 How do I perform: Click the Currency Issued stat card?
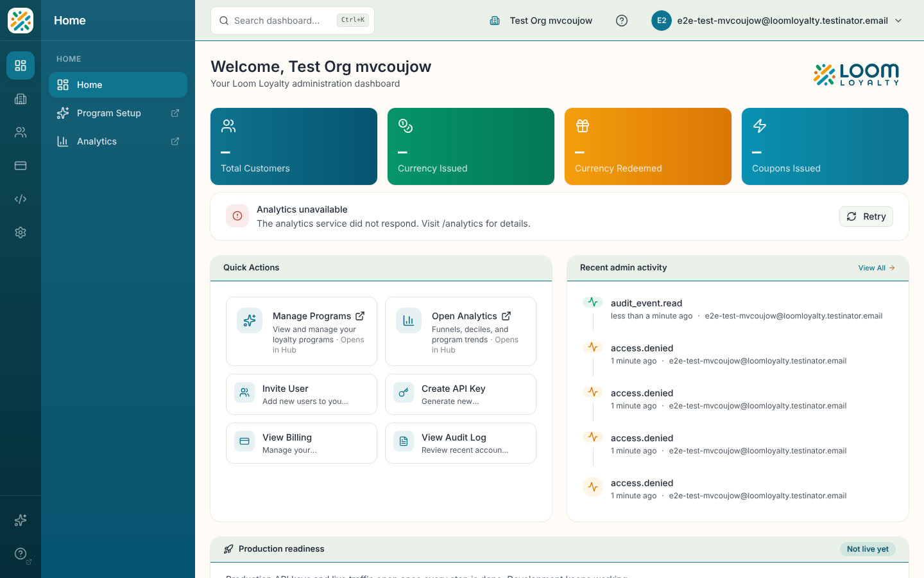click(x=471, y=146)
